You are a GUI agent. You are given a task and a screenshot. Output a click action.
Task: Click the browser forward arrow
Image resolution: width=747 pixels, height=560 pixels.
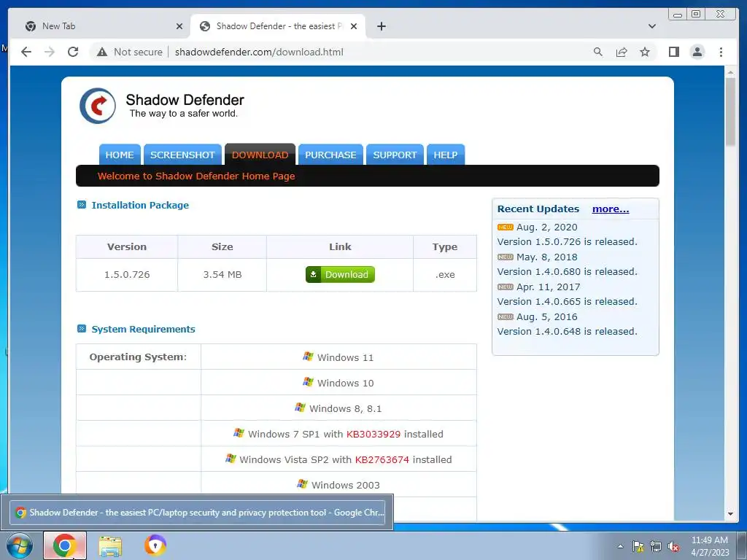50,52
